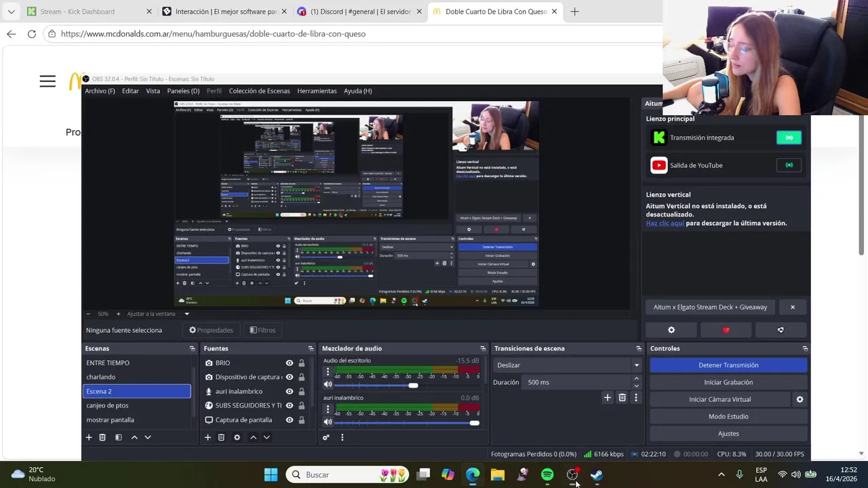Move source down arrow in Fuentes toolbar
Image resolution: width=868 pixels, height=488 pixels.
point(267,437)
